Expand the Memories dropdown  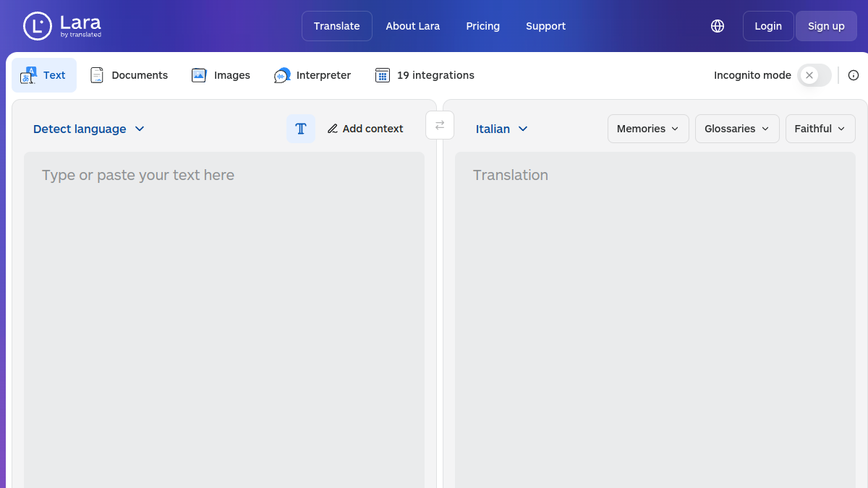click(648, 129)
